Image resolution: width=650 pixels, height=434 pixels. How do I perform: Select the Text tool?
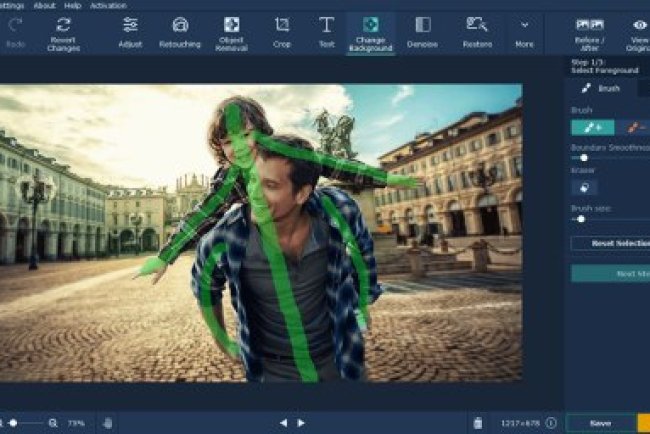[x=326, y=25]
